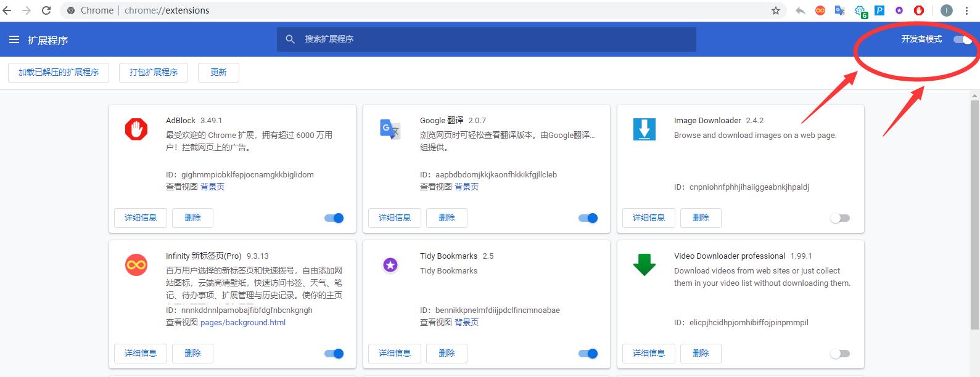Open Video Downloader professional 详细信息

tap(649, 354)
